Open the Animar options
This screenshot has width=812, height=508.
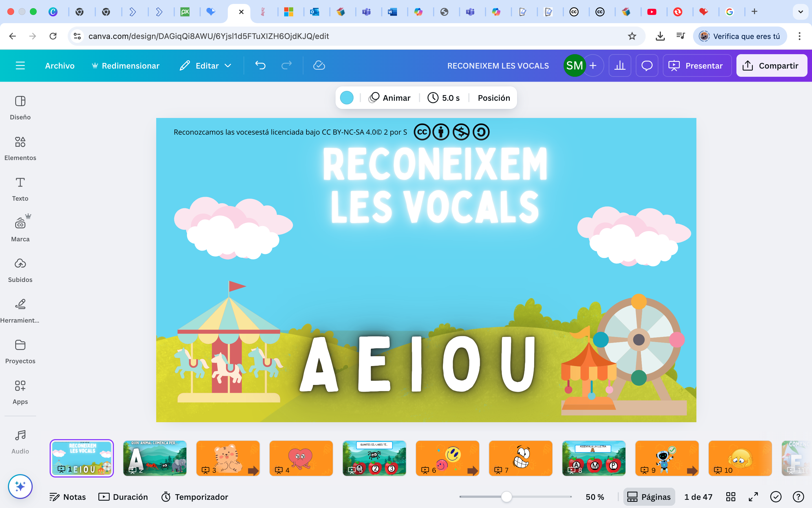click(x=390, y=98)
